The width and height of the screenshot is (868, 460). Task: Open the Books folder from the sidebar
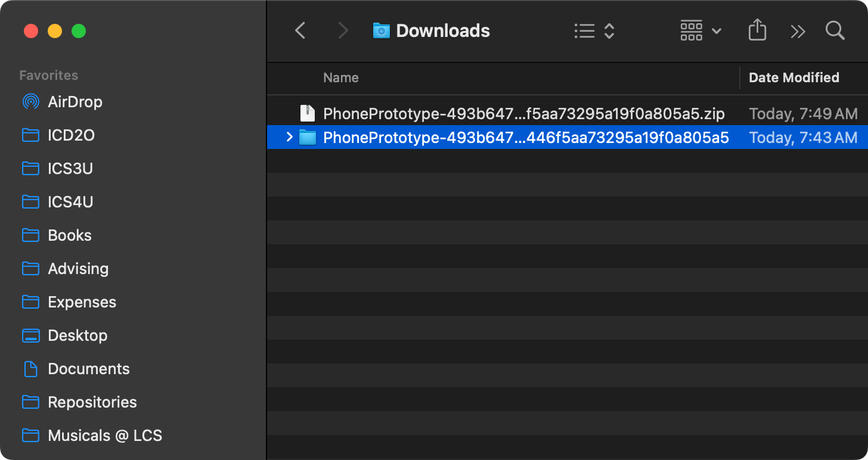(x=70, y=235)
